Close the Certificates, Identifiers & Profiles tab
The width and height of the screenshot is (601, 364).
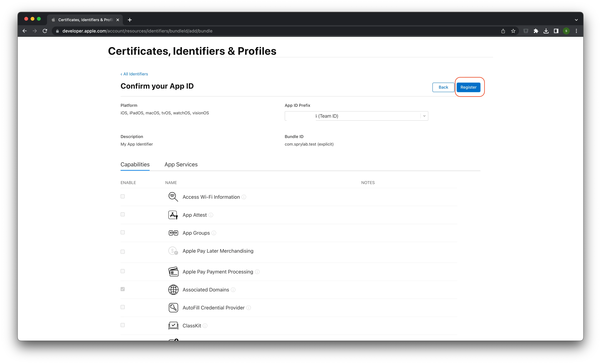pyautogui.click(x=118, y=20)
